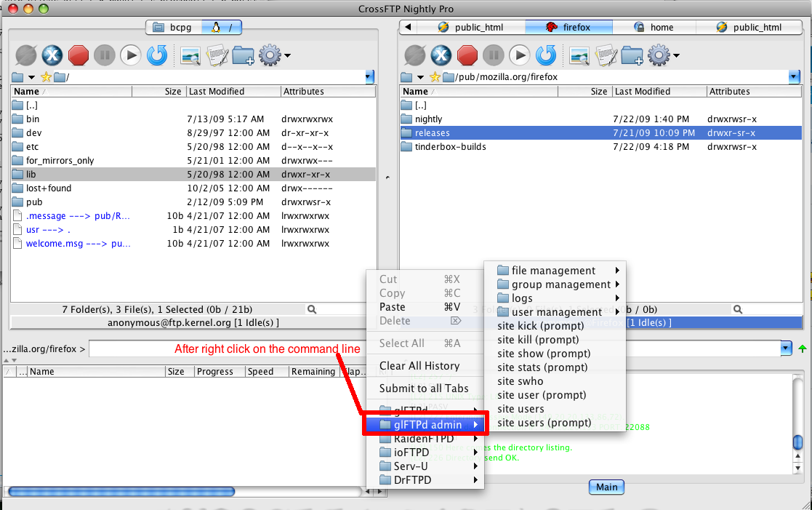
Task: Click the gray connect globe icon in left pane
Action: 26,55
